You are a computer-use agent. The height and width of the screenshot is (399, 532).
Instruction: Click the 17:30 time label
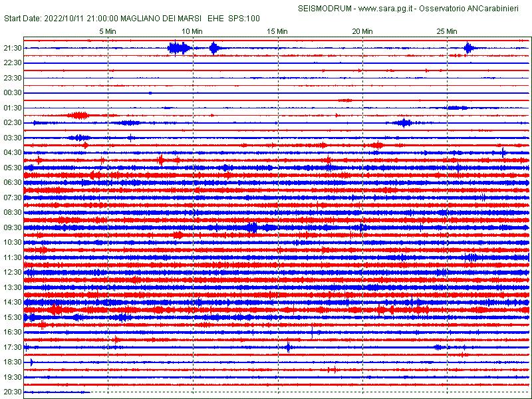coord(13,347)
